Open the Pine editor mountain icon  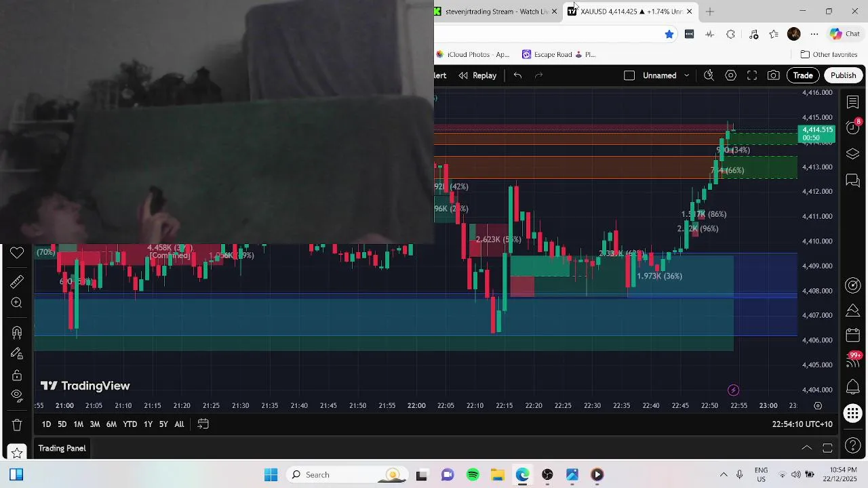coord(853,310)
